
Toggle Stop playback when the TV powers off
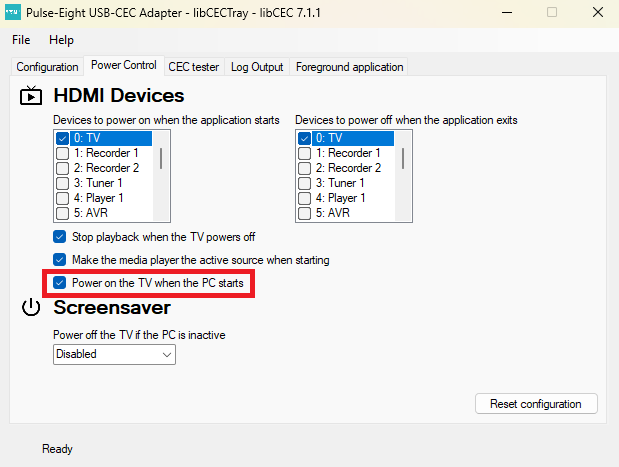60,237
